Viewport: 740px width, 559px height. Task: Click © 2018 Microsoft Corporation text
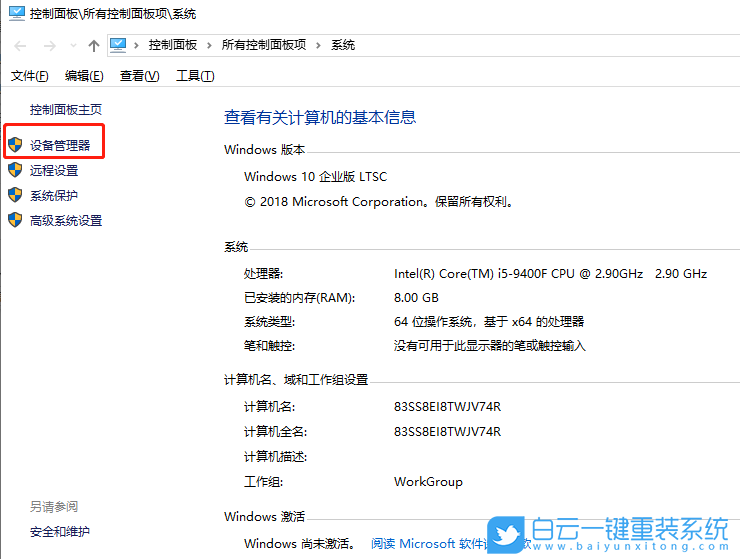pyautogui.click(x=378, y=202)
